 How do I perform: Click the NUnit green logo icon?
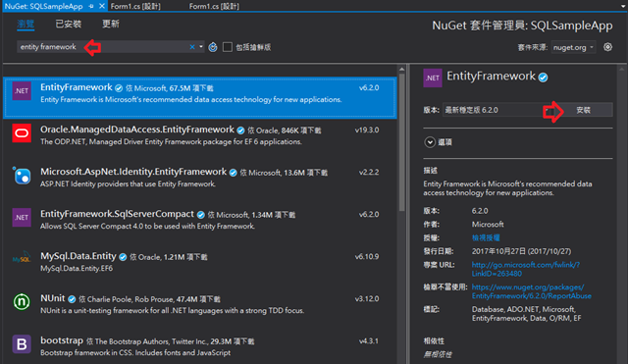[22, 302]
